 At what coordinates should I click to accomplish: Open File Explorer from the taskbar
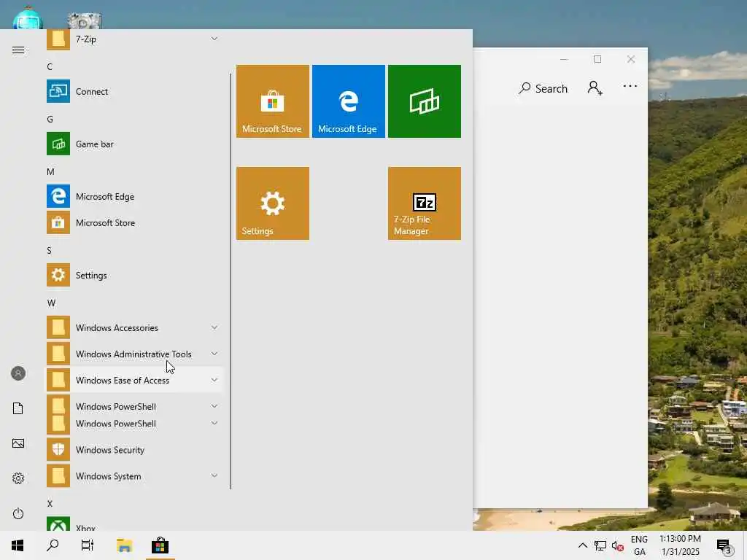coord(124,545)
